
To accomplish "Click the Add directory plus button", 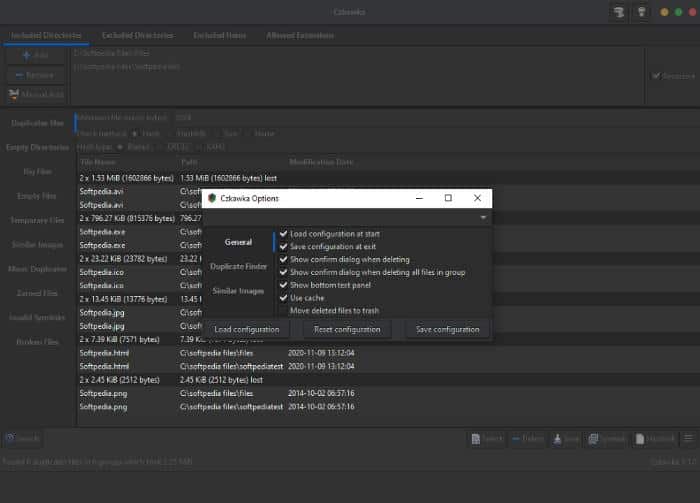I will pyautogui.click(x=34, y=56).
